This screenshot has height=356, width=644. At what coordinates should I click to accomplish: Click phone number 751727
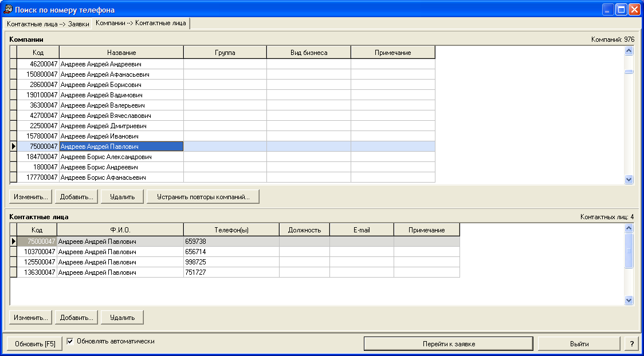tap(231, 272)
